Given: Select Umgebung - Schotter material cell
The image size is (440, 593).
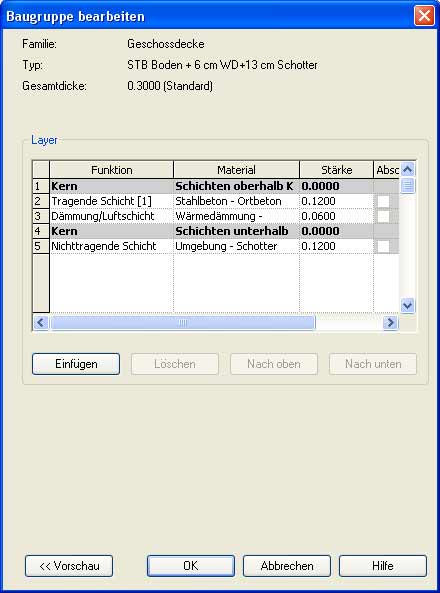Looking at the screenshot, I should (236, 246).
